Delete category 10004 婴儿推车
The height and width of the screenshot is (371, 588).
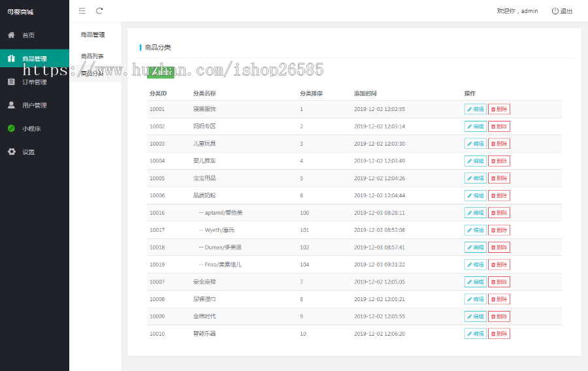[x=499, y=161]
